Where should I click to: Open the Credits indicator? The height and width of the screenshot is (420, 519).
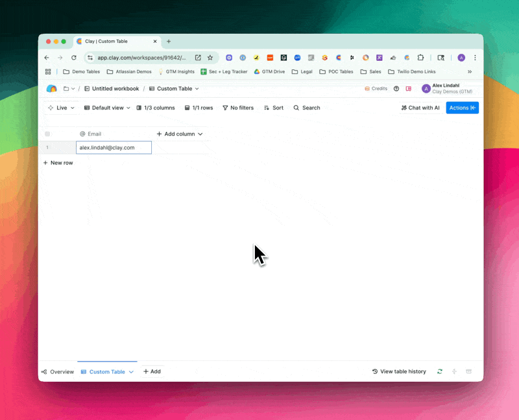(376, 89)
